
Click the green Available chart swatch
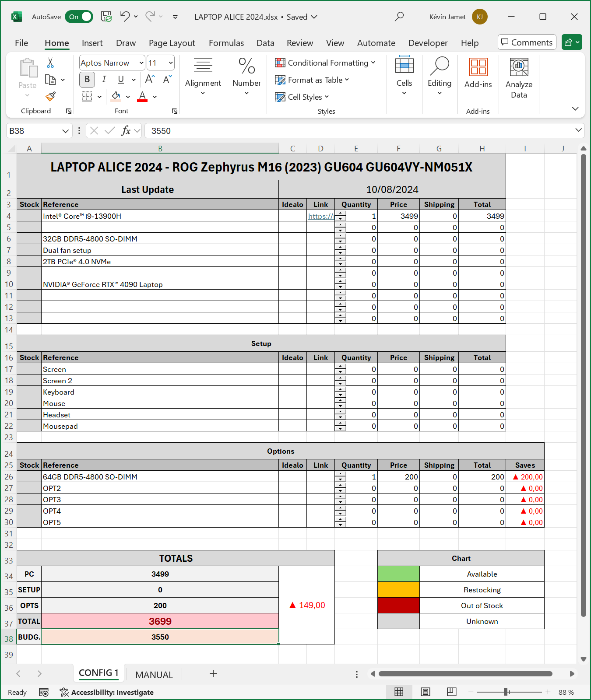(x=398, y=574)
